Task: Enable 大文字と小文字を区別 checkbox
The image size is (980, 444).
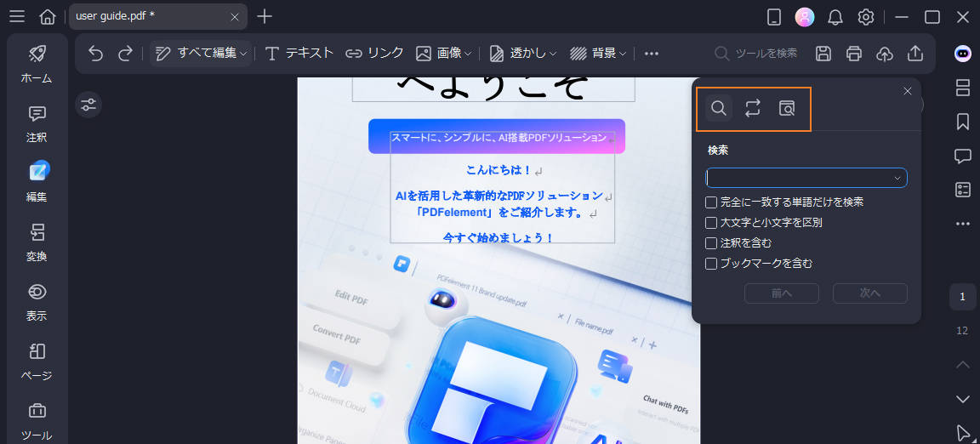Action: (710, 223)
